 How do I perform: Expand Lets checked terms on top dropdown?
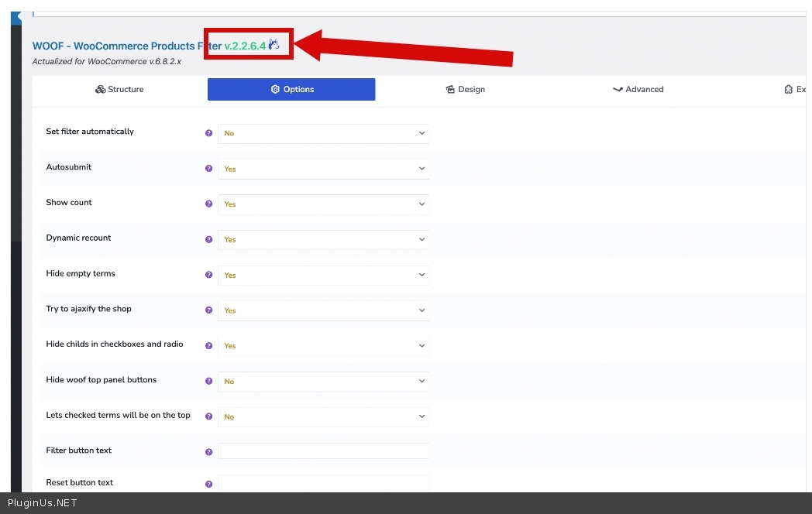coord(323,416)
